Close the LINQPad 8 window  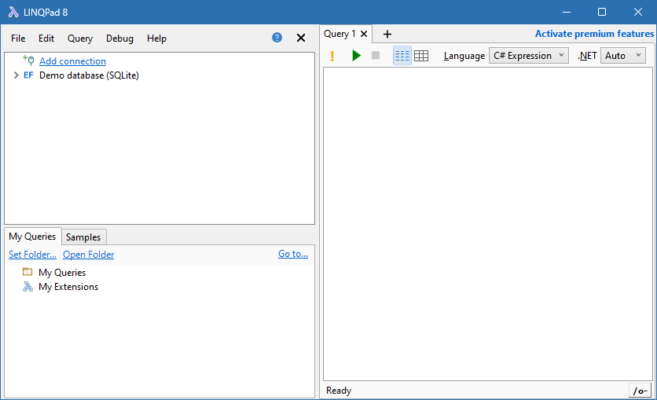[638, 12]
